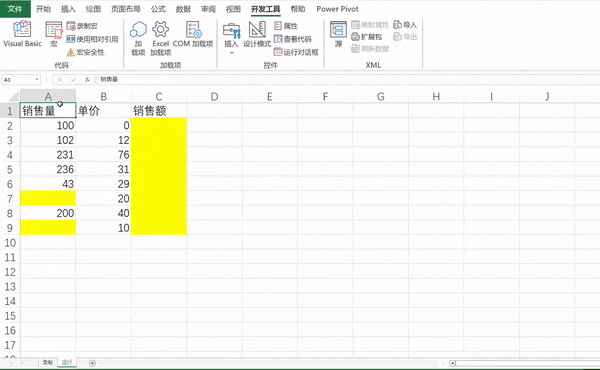This screenshot has width=600, height=370.
Task: Switch to the 开始 (Home) tab
Action: click(x=43, y=9)
